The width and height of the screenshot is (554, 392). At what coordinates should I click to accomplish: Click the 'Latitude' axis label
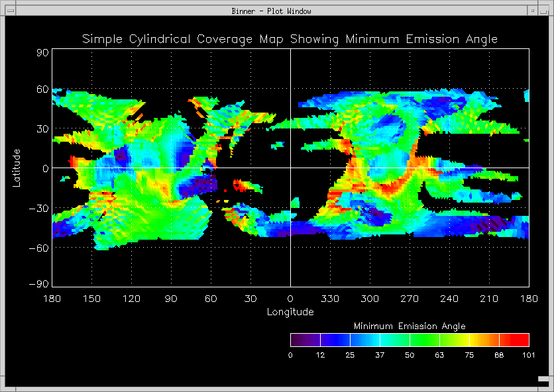17,168
